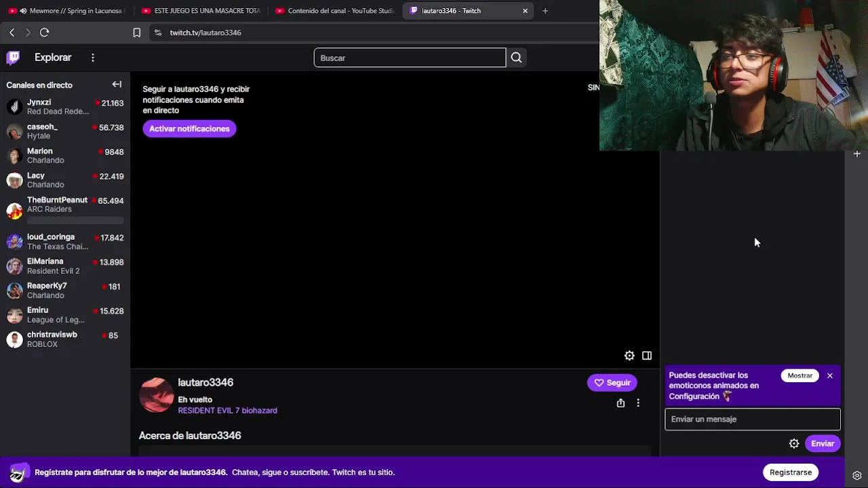868x488 pixels.
Task: Collapse the Canales en directo sidebar
Action: point(117,85)
